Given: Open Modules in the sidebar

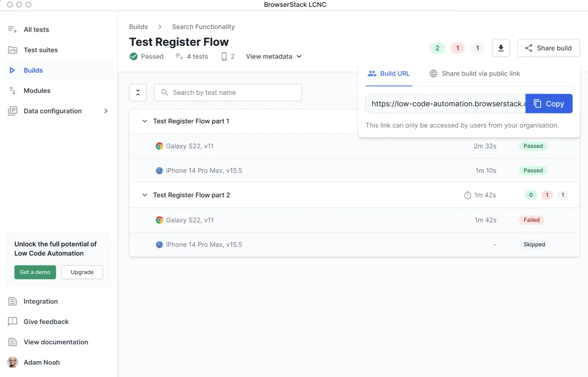Looking at the screenshot, I should coord(37,91).
